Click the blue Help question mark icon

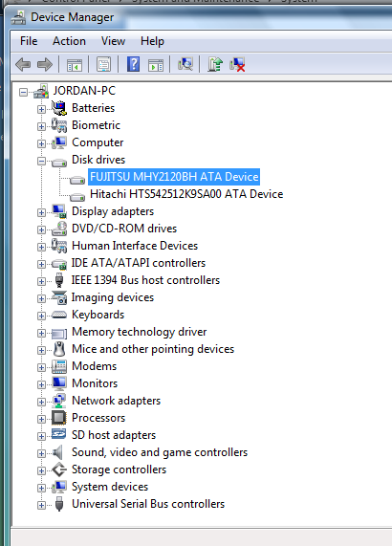pyautogui.click(x=133, y=64)
